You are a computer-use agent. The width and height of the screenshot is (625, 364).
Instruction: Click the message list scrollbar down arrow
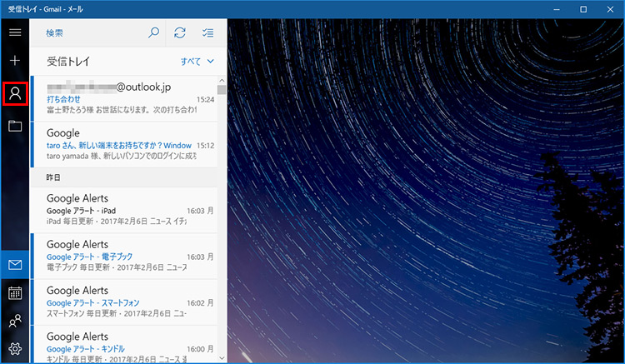coord(222,357)
